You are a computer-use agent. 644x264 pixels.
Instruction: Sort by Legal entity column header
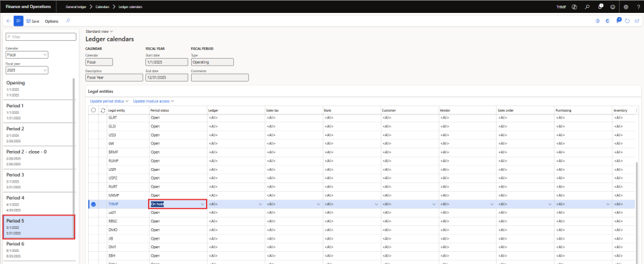[127, 110]
